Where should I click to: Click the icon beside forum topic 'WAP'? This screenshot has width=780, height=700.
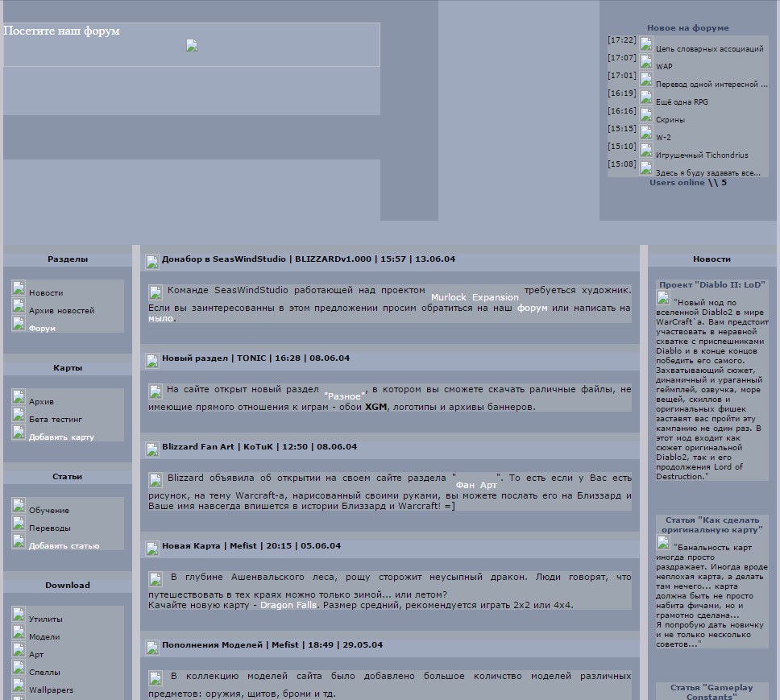pos(646,62)
